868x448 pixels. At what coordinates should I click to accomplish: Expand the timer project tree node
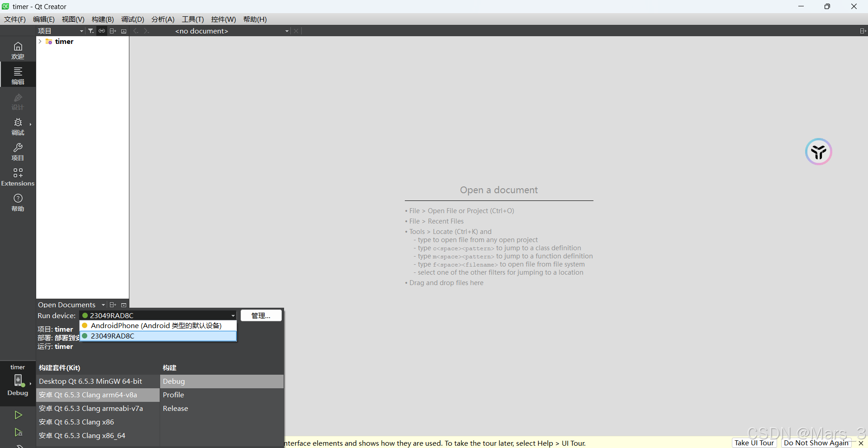pyautogui.click(x=40, y=41)
